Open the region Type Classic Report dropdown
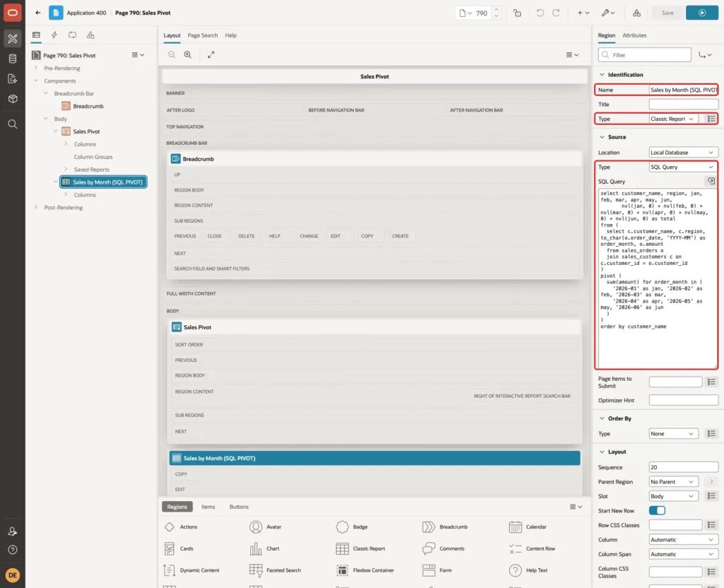 coord(673,119)
